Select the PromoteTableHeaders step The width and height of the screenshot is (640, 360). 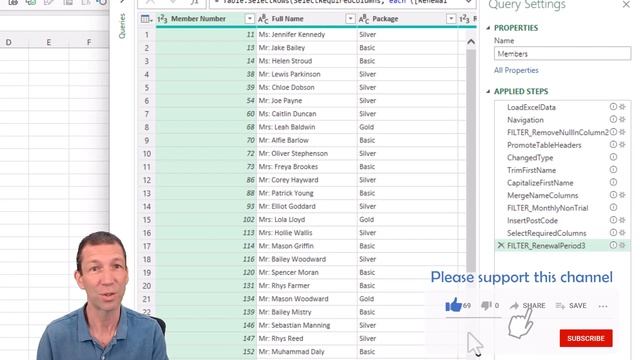click(x=544, y=145)
